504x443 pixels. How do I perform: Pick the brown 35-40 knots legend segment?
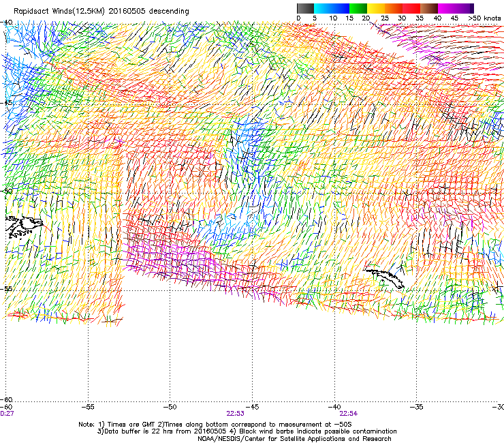click(x=429, y=8)
